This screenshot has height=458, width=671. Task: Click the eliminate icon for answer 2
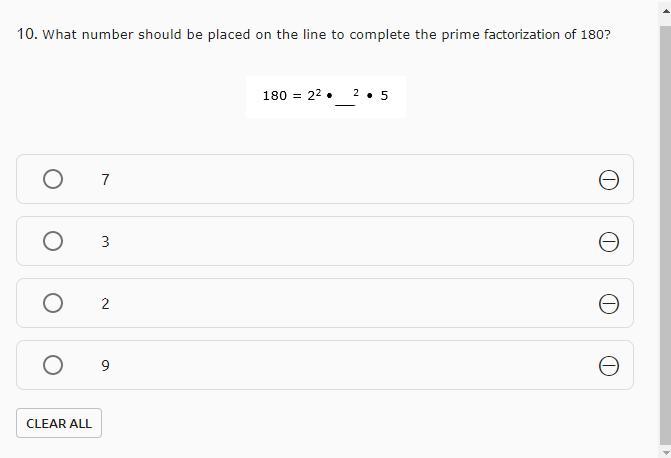608,304
